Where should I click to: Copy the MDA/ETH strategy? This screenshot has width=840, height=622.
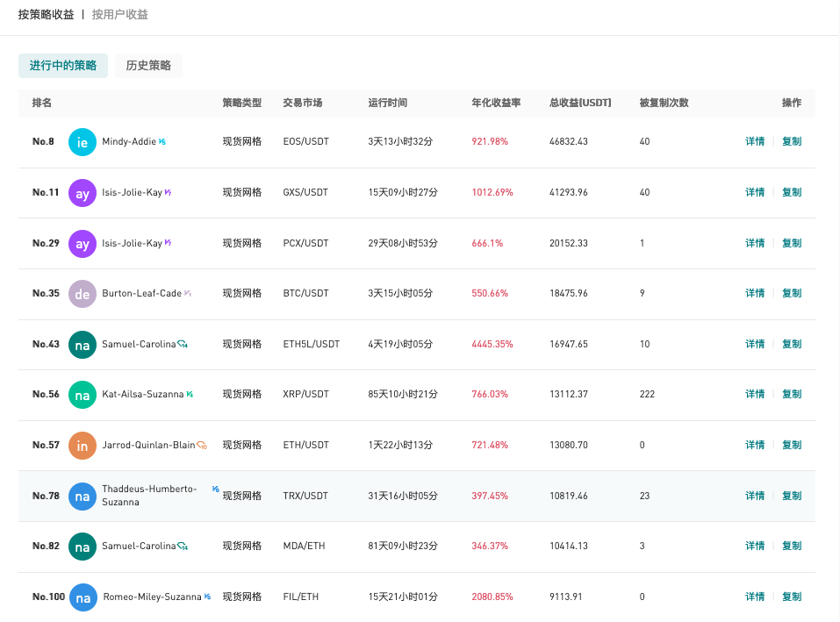point(792,546)
